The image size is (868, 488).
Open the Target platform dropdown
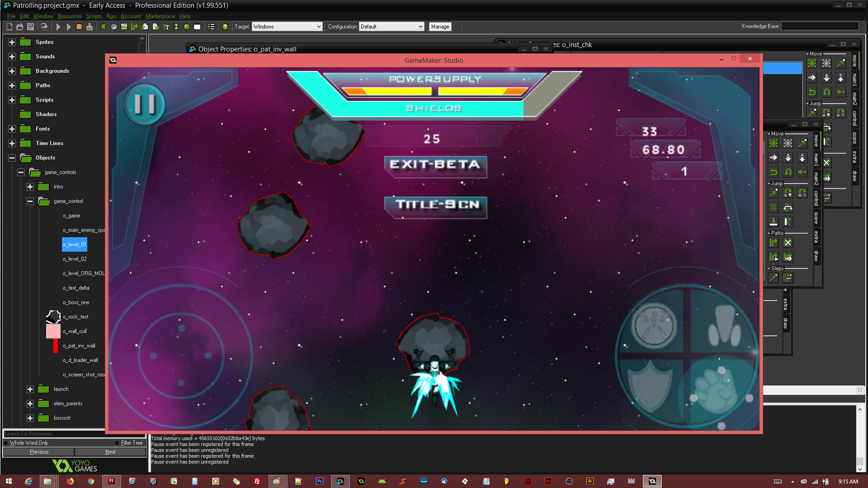pyautogui.click(x=287, y=27)
